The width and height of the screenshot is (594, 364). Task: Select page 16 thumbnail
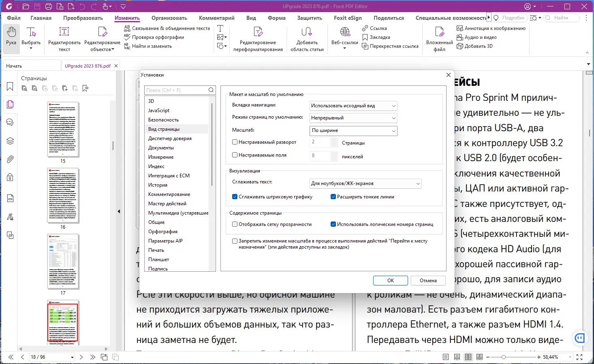pyautogui.click(x=63, y=196)
